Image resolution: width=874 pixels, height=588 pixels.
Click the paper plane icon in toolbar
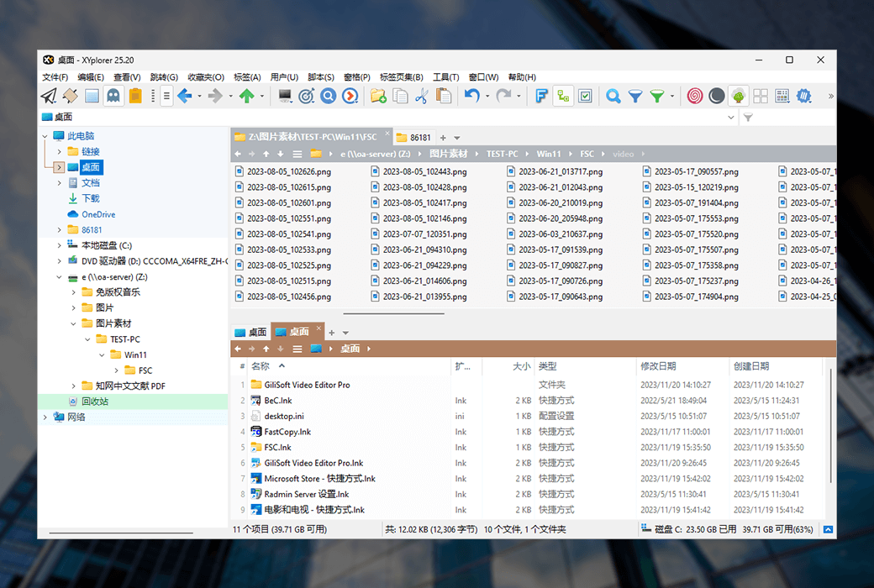pyautogui.click(x=49, y=96)
